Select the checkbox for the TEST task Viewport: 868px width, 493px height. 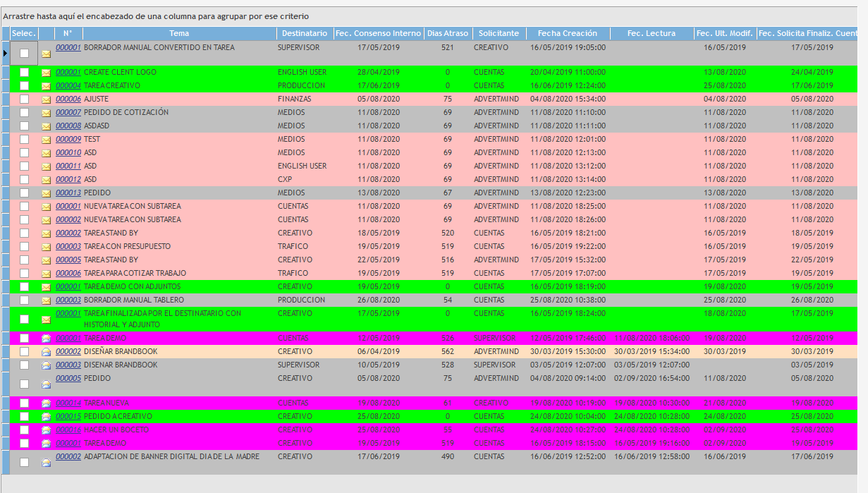point(25,140)
